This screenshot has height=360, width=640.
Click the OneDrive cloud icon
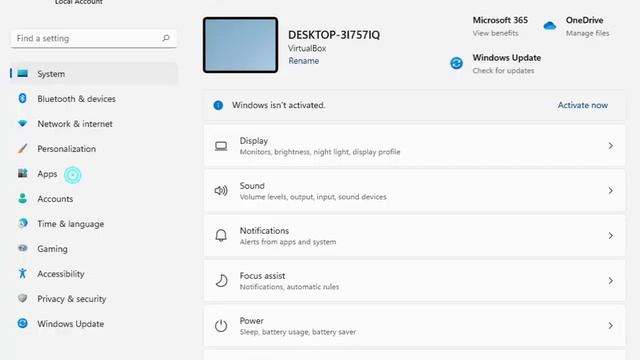[549, 26]
